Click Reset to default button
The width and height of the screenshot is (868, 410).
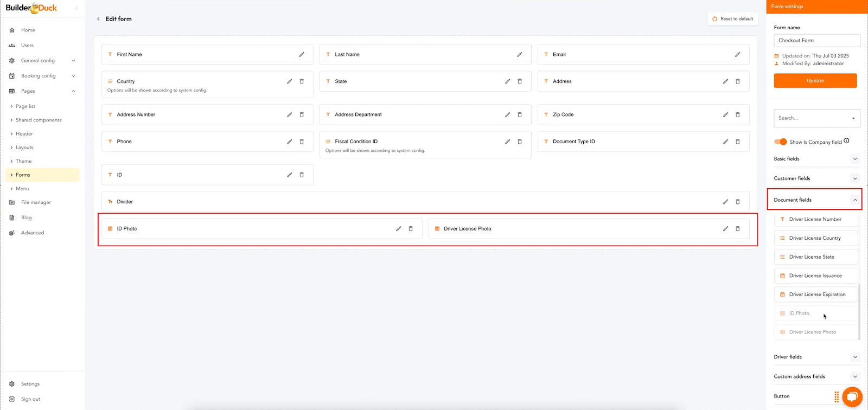coord(732,19)
